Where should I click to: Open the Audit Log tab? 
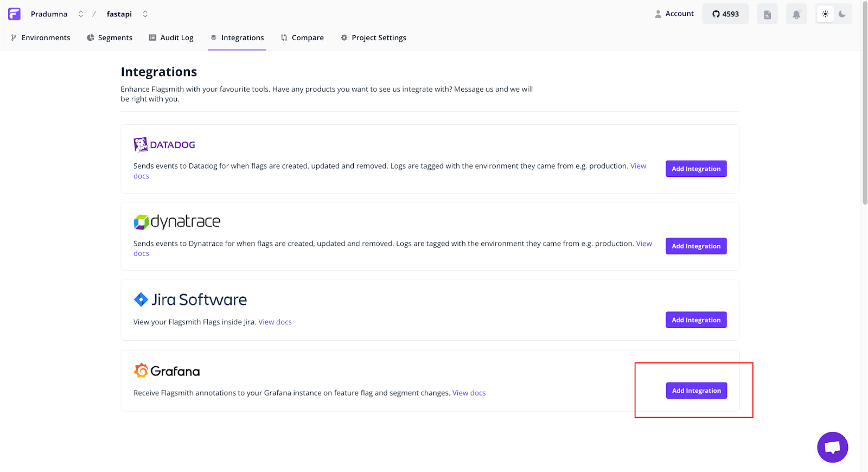pyautogui.click(x=171, y=38)
